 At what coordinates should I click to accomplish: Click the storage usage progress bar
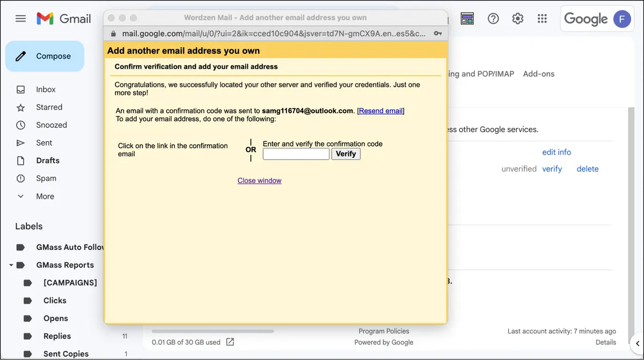213,332
